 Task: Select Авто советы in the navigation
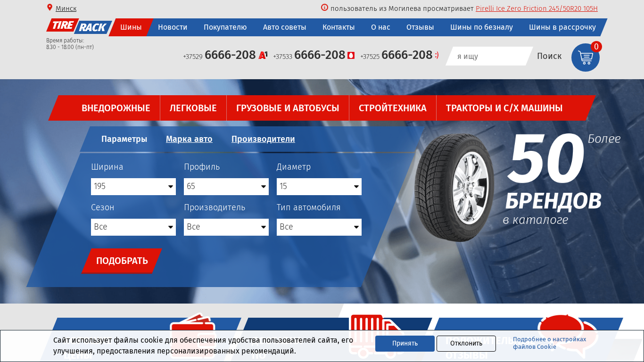point(284,27)
